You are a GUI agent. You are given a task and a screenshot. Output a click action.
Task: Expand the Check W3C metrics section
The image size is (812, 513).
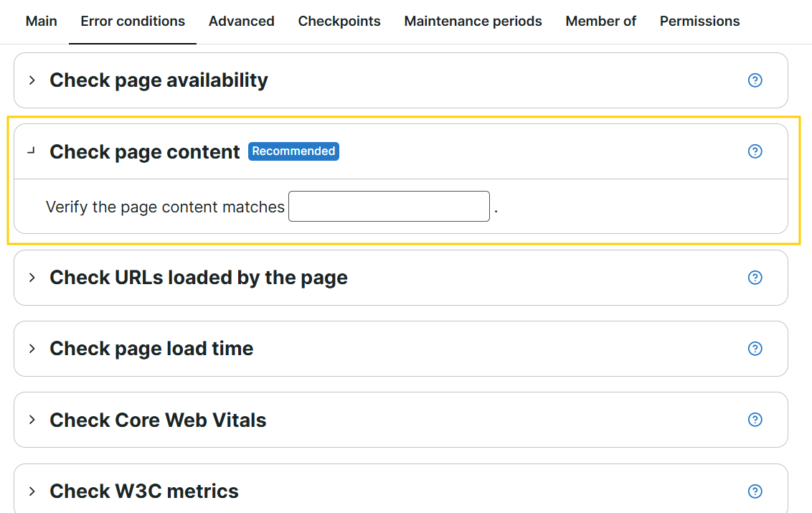[x=32, y=491]
